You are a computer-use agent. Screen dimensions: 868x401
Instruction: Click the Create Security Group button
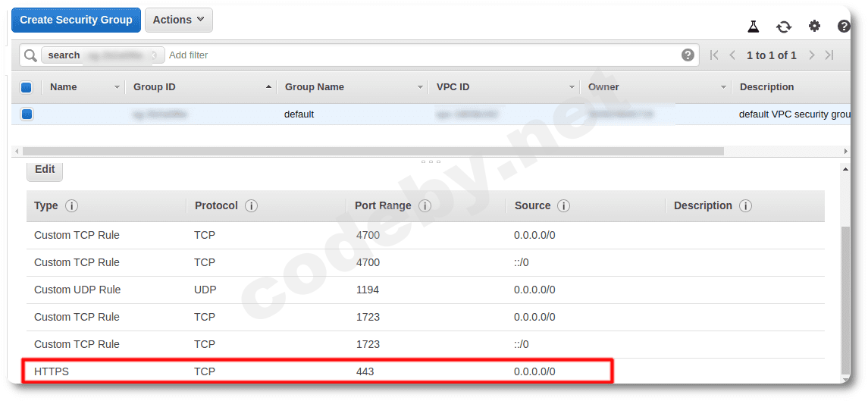tap(76, 20)
